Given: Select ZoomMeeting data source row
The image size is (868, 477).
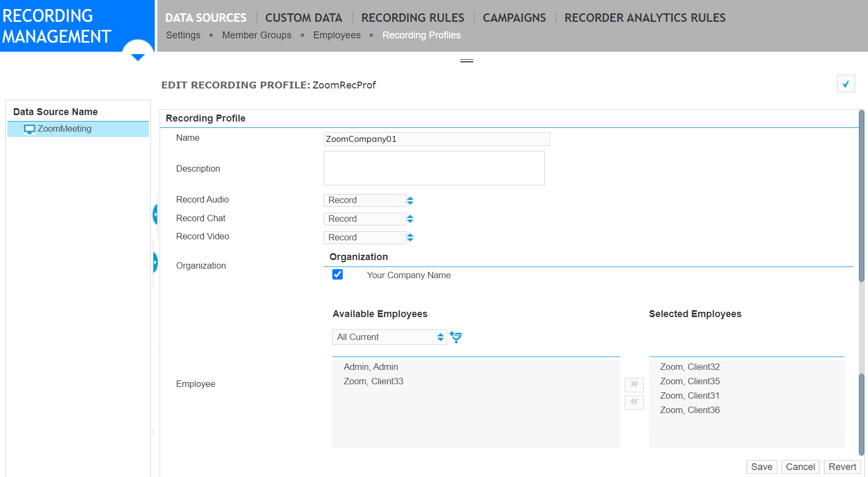Looking at the screenshot, I should coord(78,129).
